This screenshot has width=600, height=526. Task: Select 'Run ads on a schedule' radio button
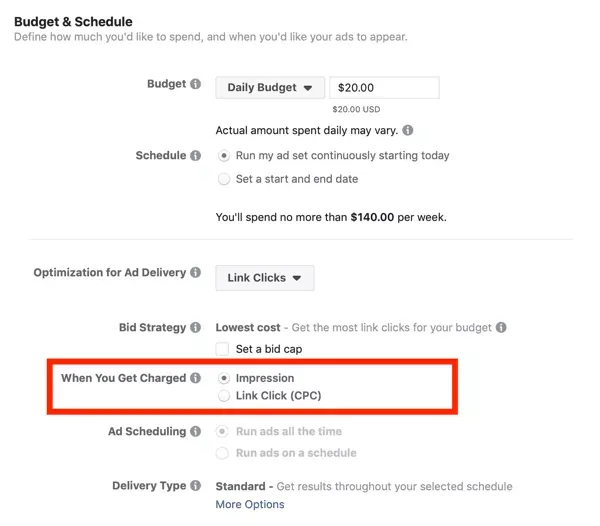pos(224,453)
